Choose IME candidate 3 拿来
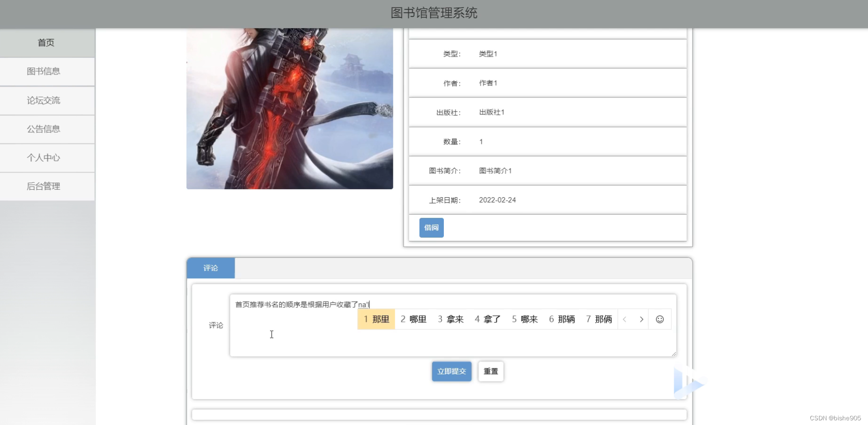 point(450,319)
